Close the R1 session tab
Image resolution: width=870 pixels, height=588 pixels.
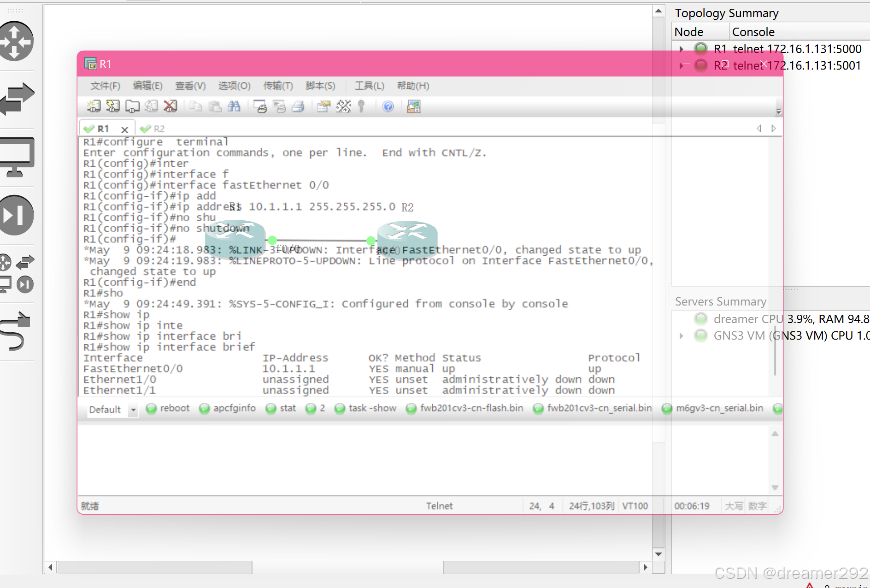point(124,129)
